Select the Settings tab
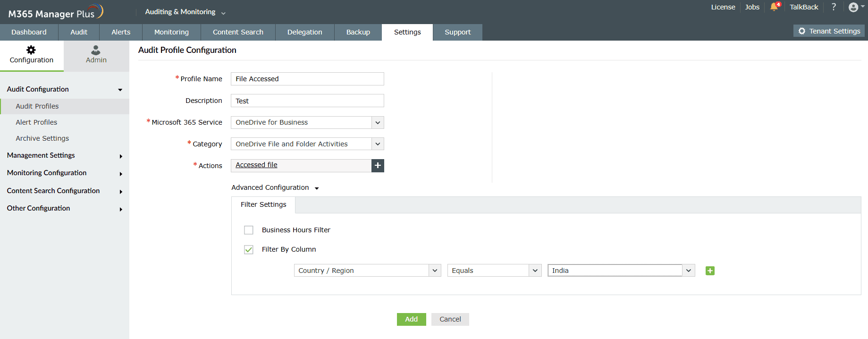Screen dimensions: 868x339 click(x=407, y=32)
